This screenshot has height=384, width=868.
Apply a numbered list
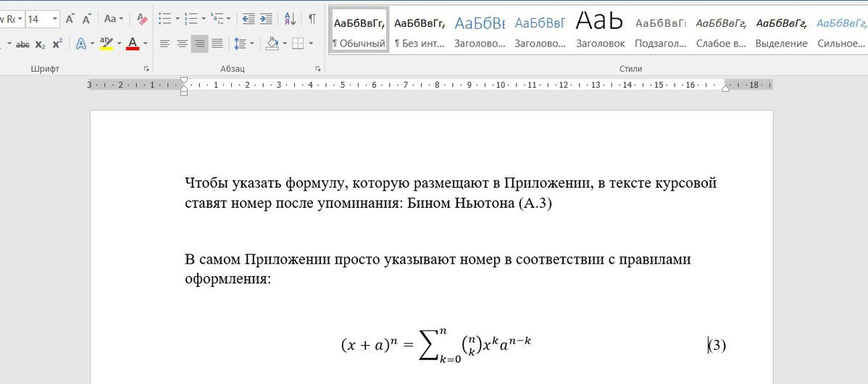click(x=191, y=18)
